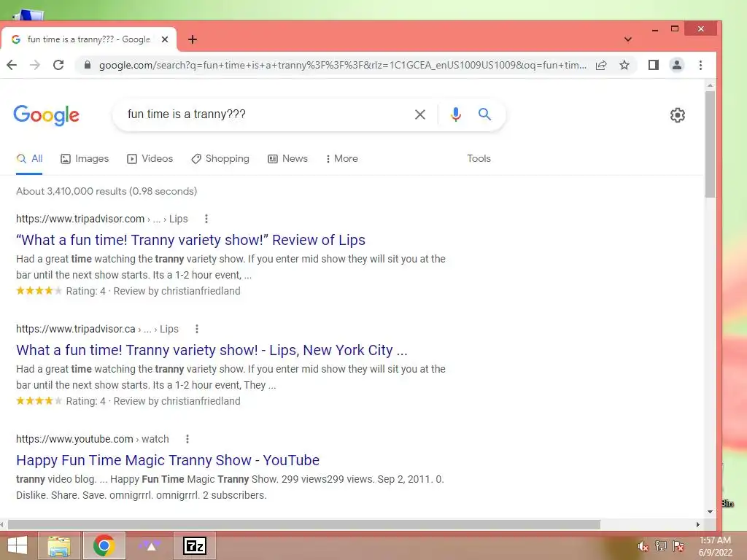Click the blue magnifier search button
Screen dimensions: 747x560
click(484, 114)
